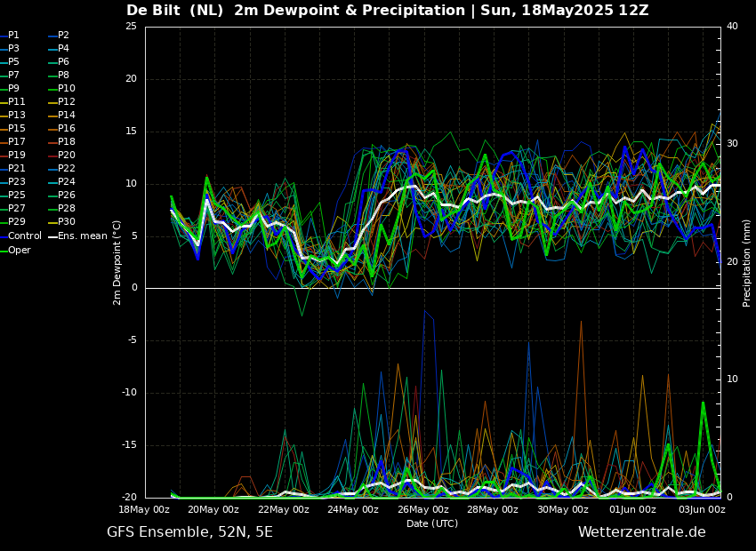Select the P15 ensemble member legend

click(x=16, y=129)
